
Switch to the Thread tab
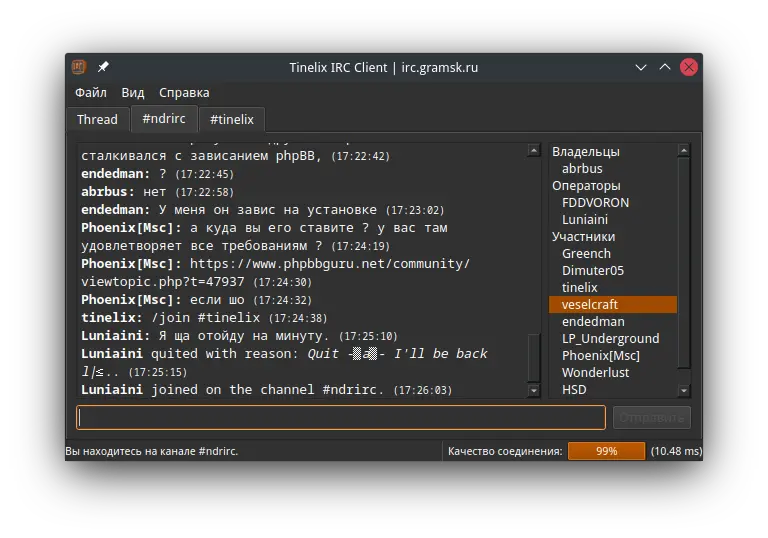pyautogui.click(x=97, y=120)
